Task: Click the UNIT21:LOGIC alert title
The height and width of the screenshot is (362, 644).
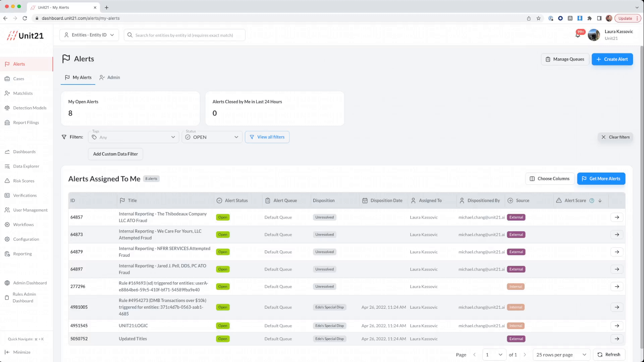Action: tap(133, 326)
